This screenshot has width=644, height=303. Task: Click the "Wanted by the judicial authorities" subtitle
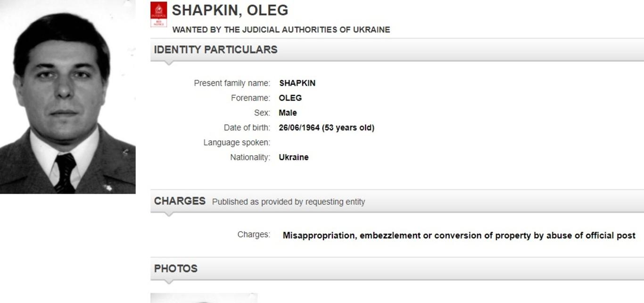pyautogui.click(x=281, y=30)
